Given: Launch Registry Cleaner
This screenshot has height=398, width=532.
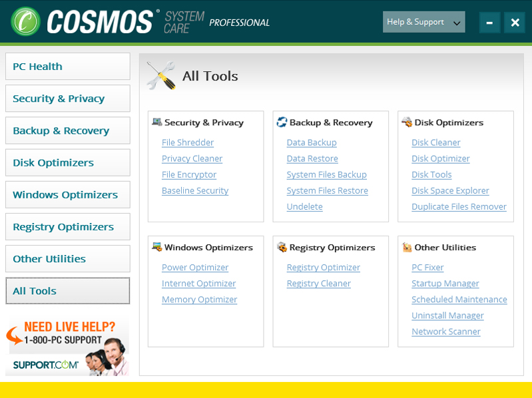Looking at the screenshot, I should tap(318, 284).
